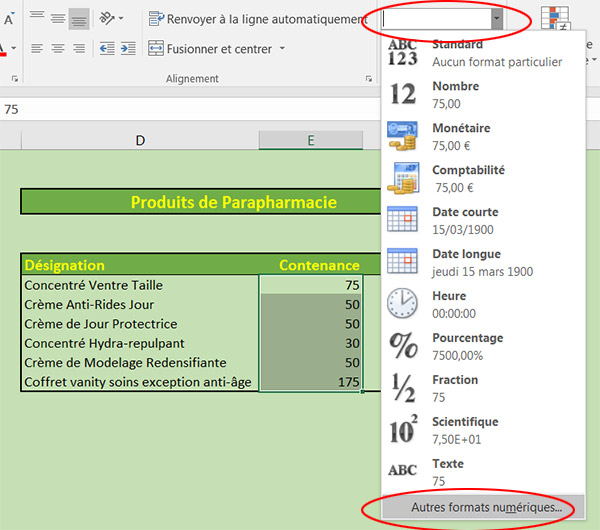Increase indent icon
This screenshot has height=530, width=600.
tap(128, 49)
